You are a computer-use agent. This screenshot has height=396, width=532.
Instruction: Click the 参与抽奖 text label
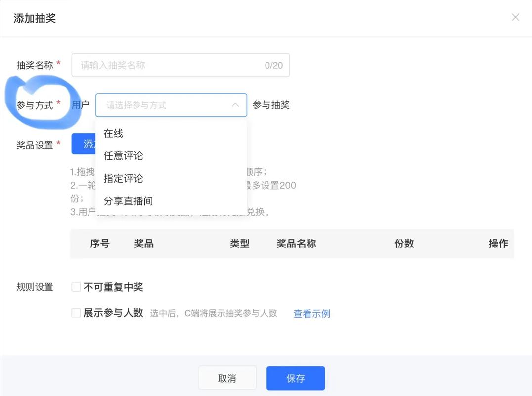coord(271,105)
